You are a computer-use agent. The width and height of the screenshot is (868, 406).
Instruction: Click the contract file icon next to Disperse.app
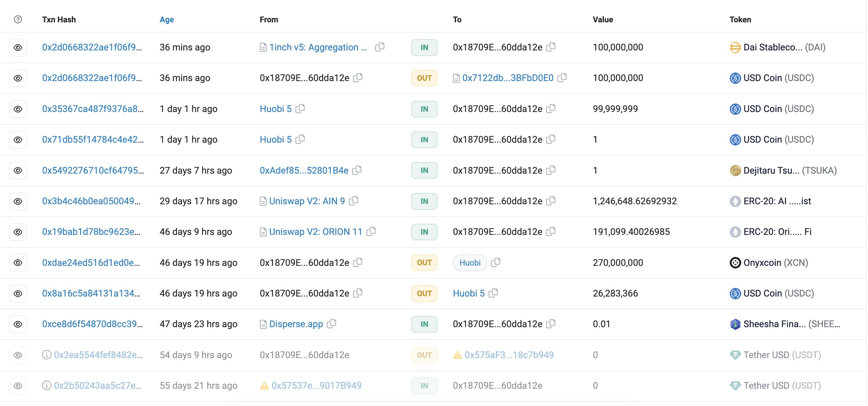[263, 324]
